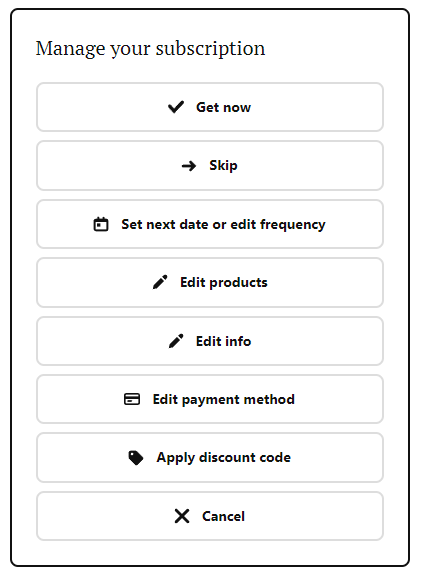Open Edit payment method
This screenshot has height=578, width=433.
pyautogui.click(x=210, y=399)
